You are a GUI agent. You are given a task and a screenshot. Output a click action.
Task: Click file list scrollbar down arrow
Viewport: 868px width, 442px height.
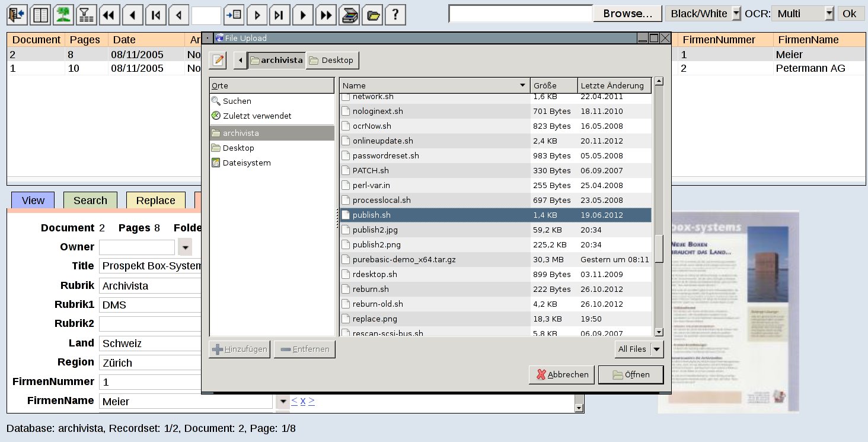coord(659,331)
